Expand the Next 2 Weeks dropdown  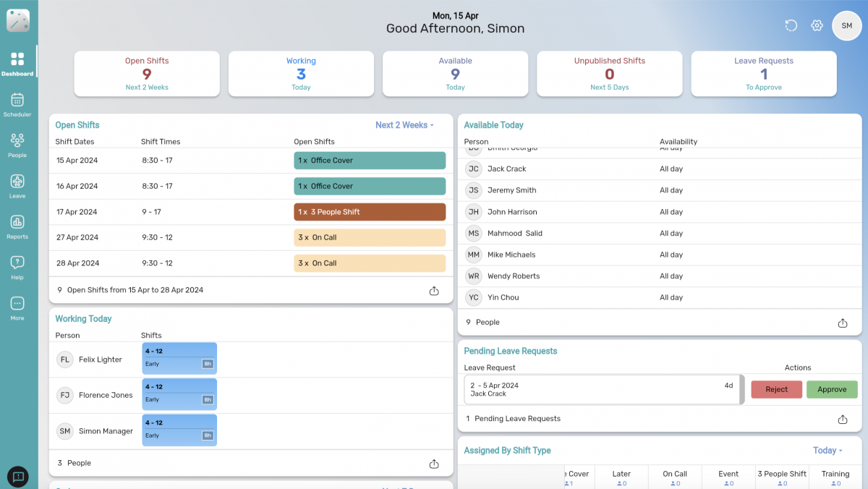click(404, 125)
